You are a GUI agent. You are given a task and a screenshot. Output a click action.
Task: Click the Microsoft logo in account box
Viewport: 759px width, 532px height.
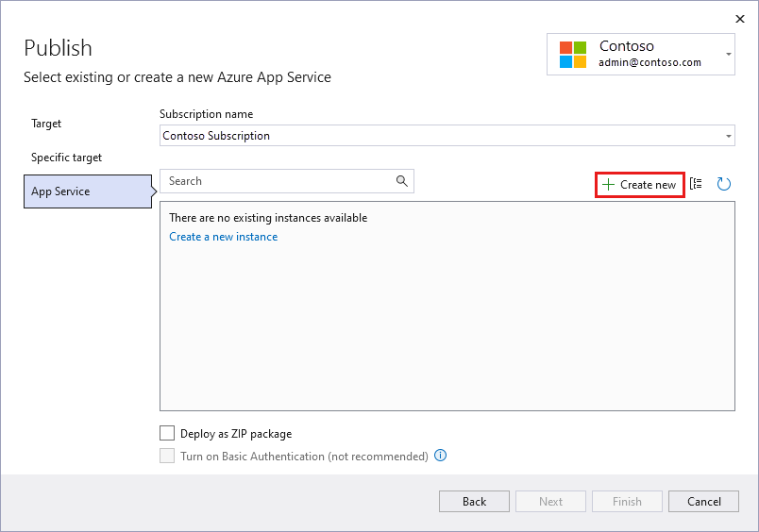572,55
